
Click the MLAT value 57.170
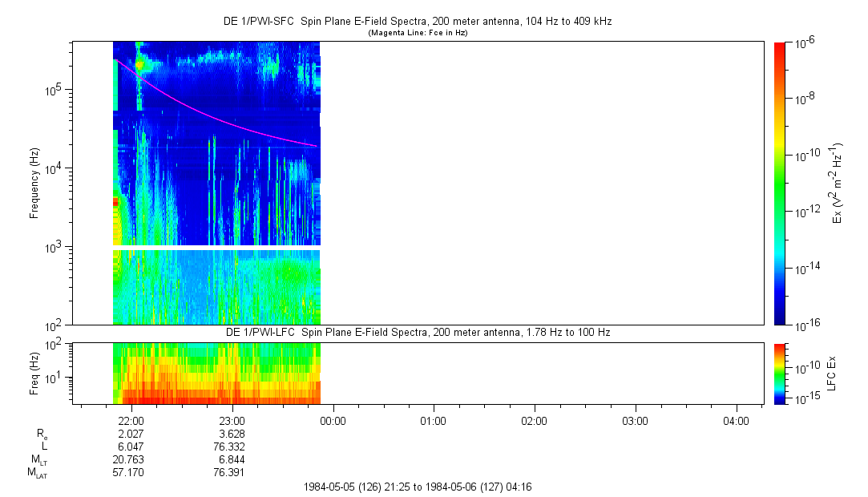click(131, 472)
